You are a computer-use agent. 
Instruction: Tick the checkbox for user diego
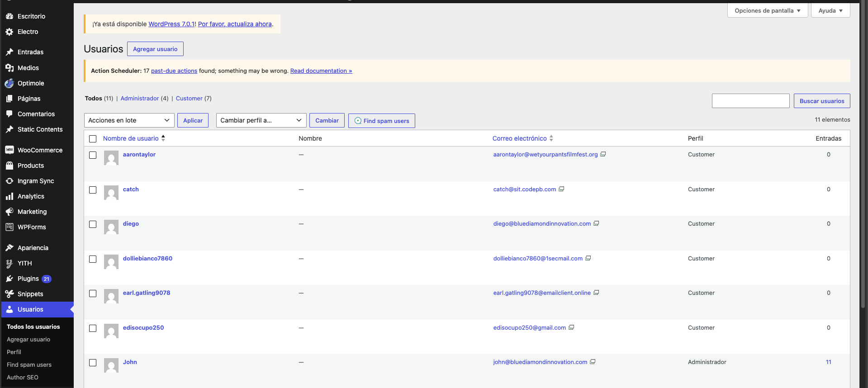click(x=93, y=224)
